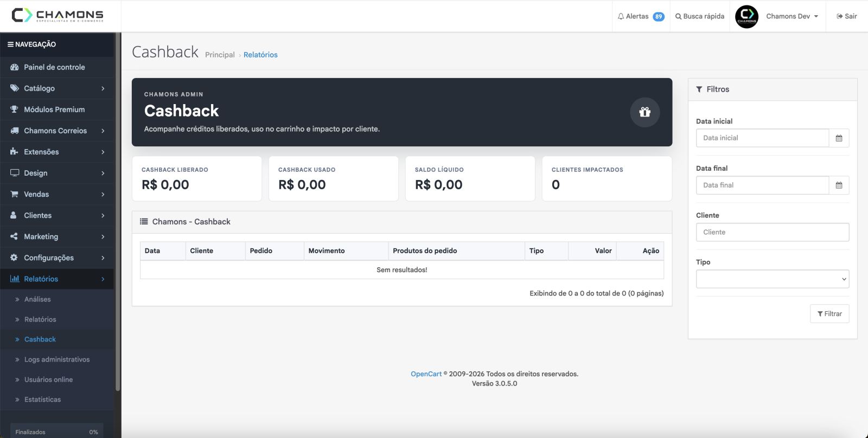868x438 pixels.
Task: Open the Vendas menu
Action: pyautogui.click(x=57, y=194)
